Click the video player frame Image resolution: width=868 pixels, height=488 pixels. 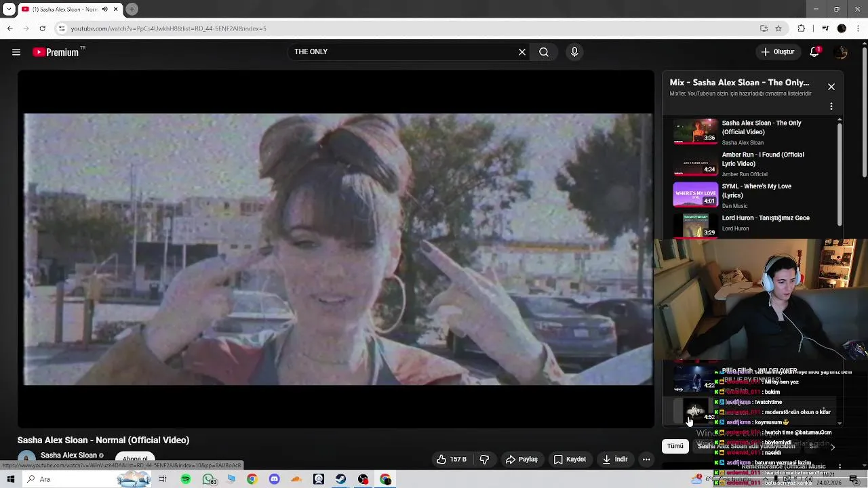[x=336, y=249]
